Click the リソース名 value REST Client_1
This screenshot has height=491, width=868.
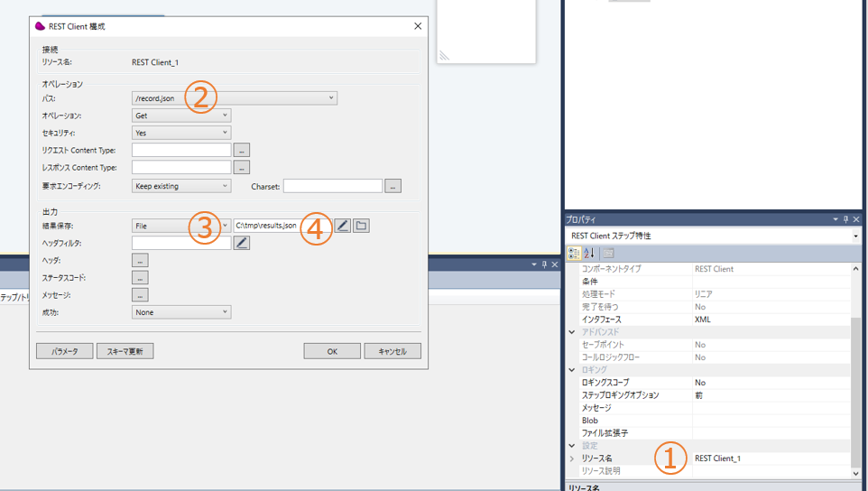pos(717,459)
